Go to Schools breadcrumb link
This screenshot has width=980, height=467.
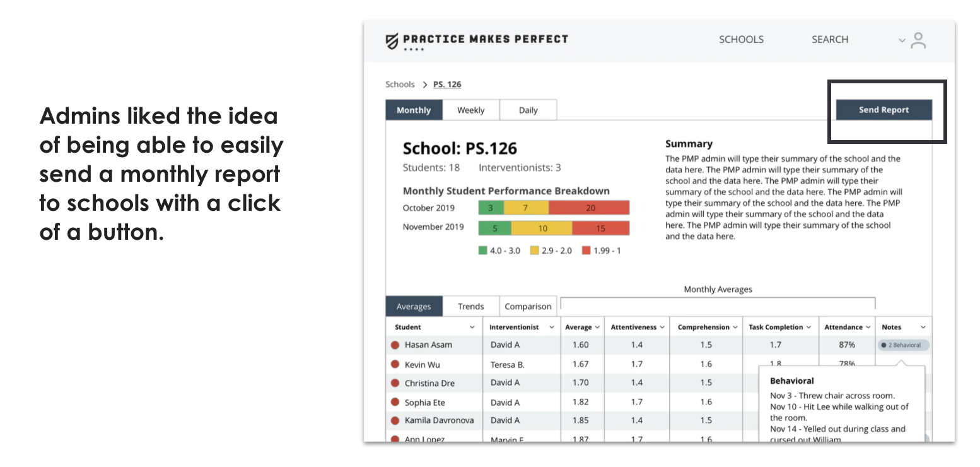pyautogui.click(x=400, y=85)
